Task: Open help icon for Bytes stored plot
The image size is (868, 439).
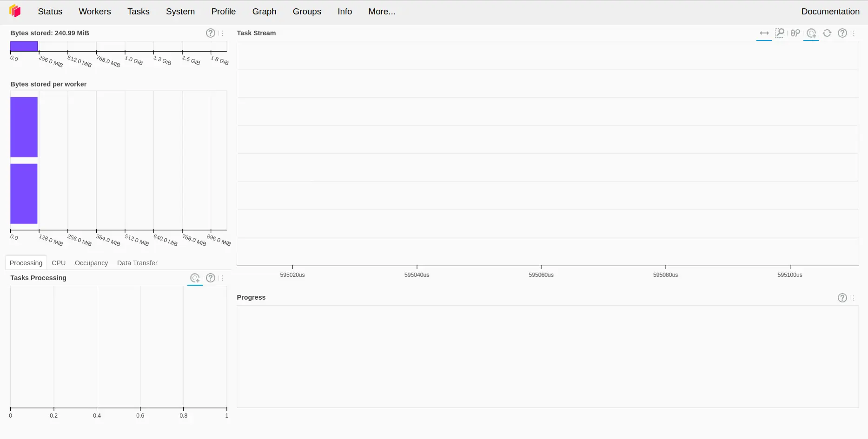Action: pyautogui.click(x=211, y=33)
